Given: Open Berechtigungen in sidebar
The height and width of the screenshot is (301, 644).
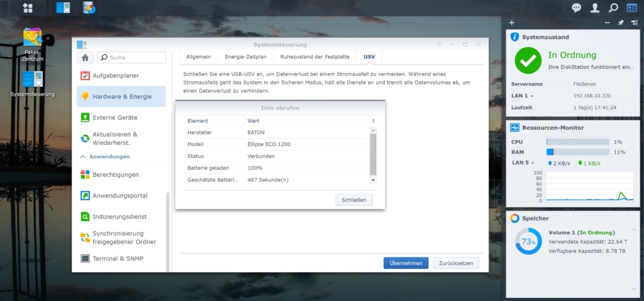Looking at the screenshot, I should (x=121, y=175).
